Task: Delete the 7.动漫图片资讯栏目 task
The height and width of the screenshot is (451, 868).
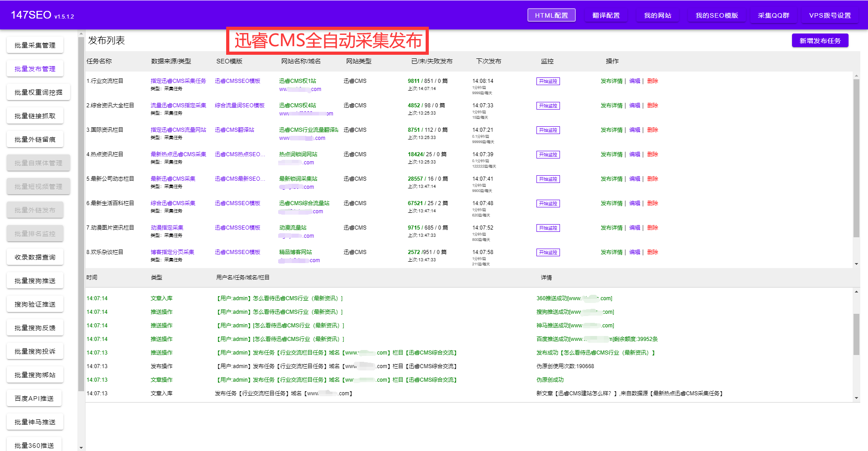Action: pyautogui.click(x=652, y=228)
